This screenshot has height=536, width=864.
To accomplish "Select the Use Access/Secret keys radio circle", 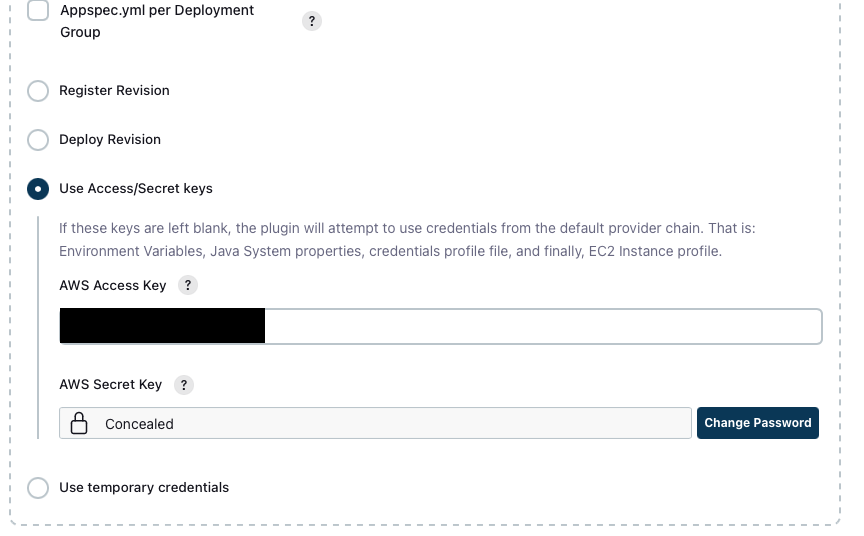I will [x=38, y=189].
